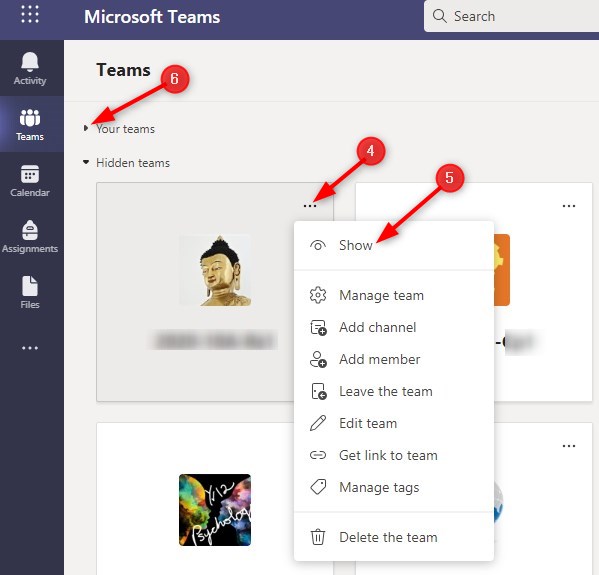Image resolution: width=599 pixels, height=575 pixels.
Task: Click the eye icon beside Show
Action: pyautogui.click(x=318, y=245)
